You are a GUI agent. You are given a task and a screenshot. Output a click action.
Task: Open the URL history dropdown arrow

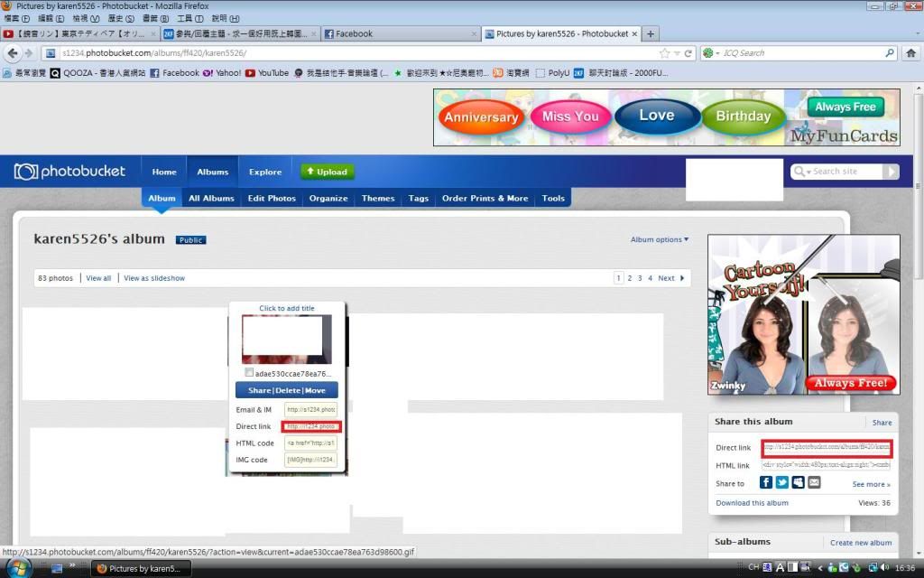coord(677,53)
